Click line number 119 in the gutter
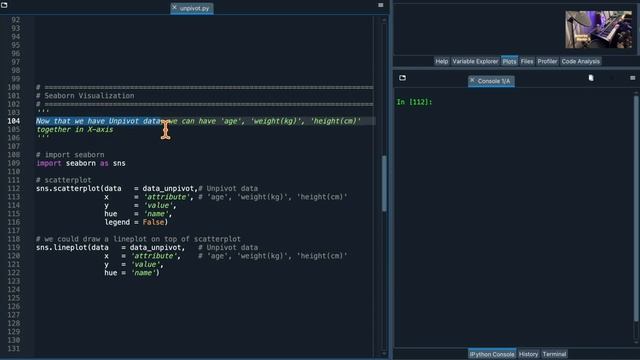 [x=13, y=247]
